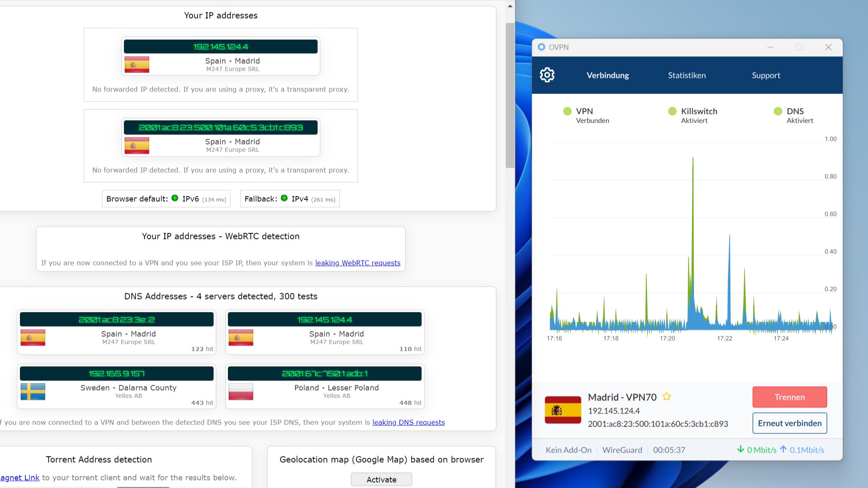The width and height of the screenshot is (868, 488).
Task: Open leaking WebRTC requests link
Action: coord(358,263)
